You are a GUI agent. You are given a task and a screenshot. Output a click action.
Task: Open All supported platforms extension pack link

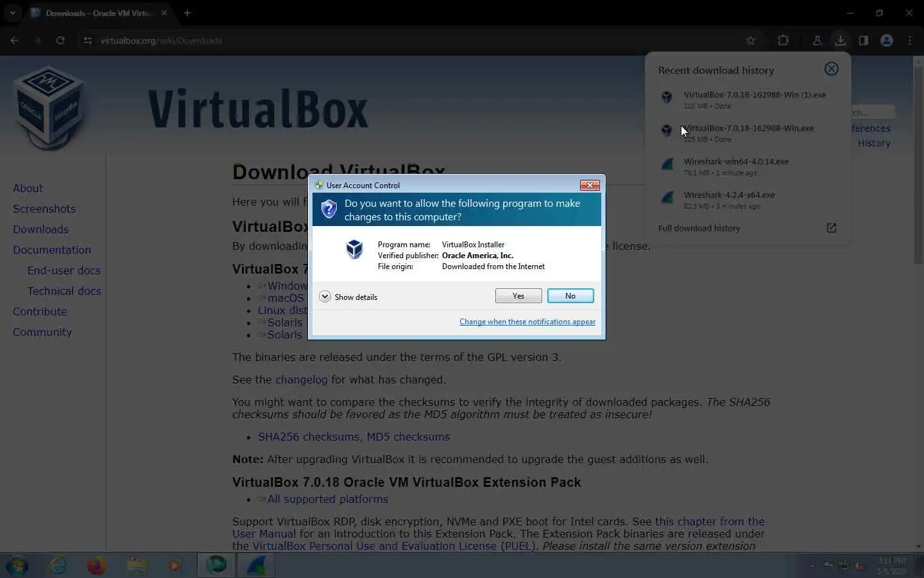click(x=327, y=499)
